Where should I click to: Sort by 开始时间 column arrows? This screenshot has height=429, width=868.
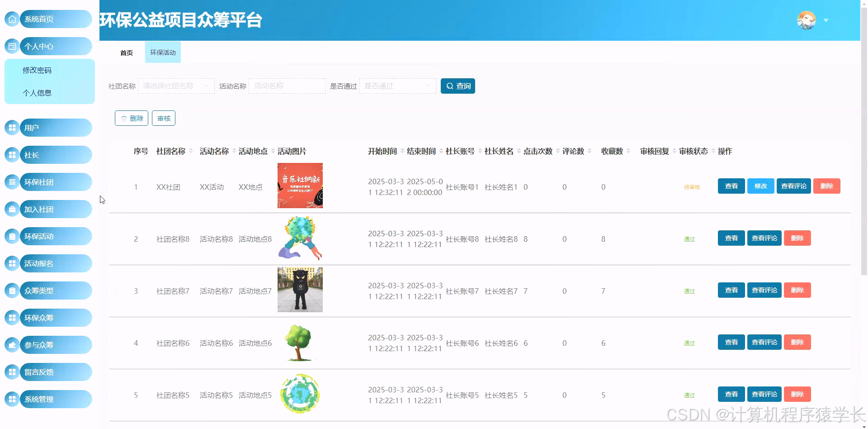tap(402, 151)
